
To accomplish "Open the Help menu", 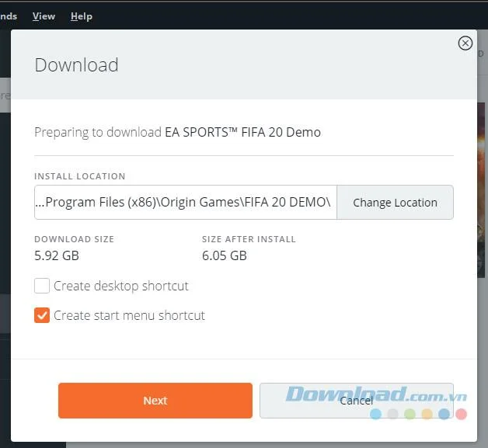I will pos(82,16).
